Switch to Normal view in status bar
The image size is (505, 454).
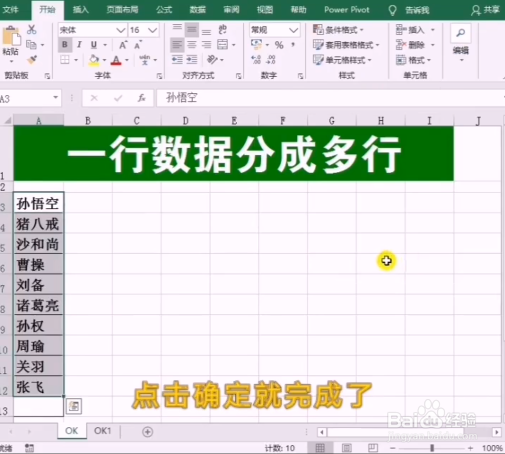coord(320,448)
